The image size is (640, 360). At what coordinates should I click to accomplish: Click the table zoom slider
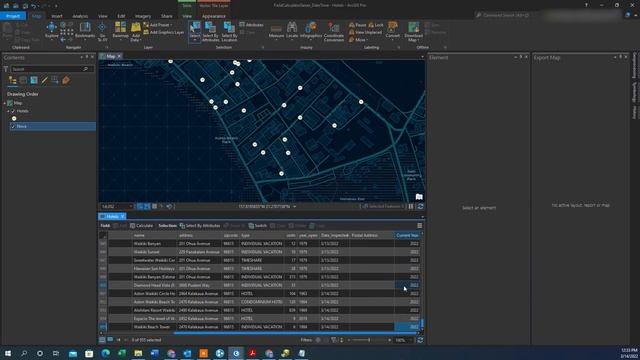tap(369, 340)
